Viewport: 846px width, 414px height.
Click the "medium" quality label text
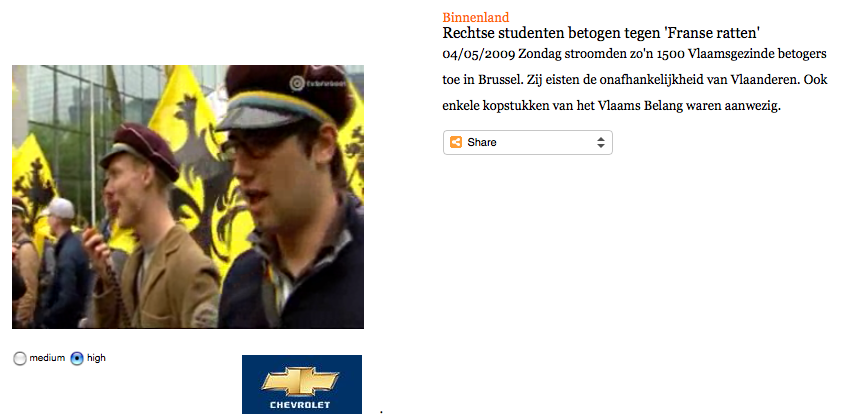47,358
